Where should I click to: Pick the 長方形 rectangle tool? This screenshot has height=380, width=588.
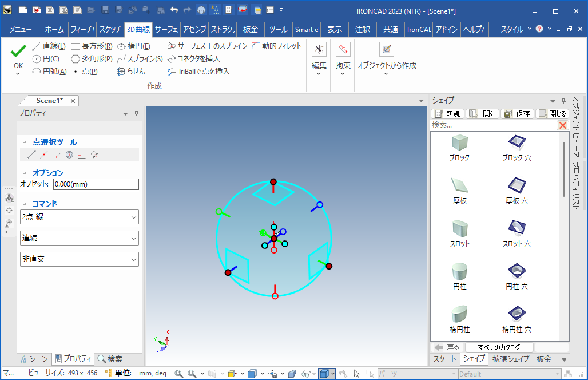pos(92,46)
